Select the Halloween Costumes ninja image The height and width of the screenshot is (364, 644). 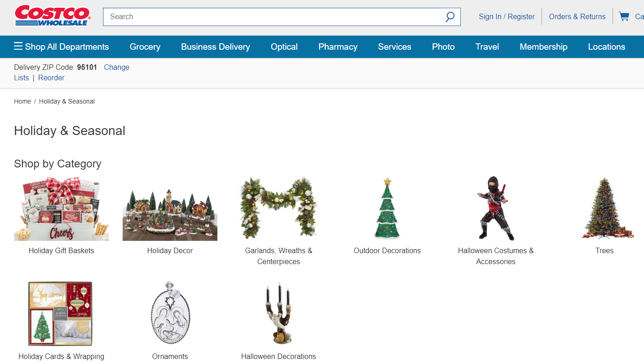point(496,209)
